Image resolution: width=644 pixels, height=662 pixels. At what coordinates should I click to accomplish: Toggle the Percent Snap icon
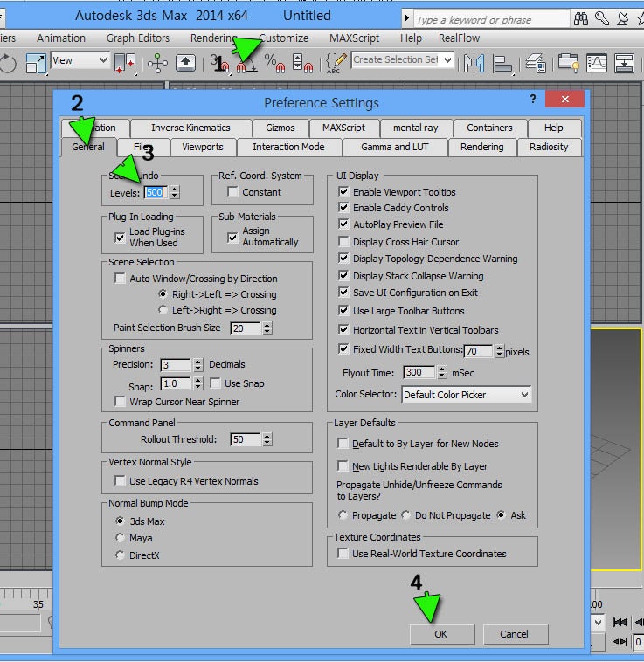pyautogui.click(x=274, y=63)
